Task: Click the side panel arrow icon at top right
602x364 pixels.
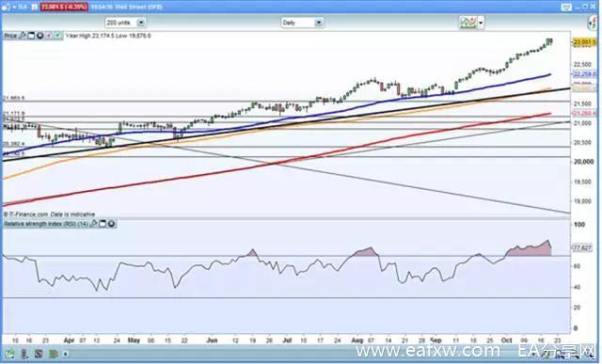Action: point(592,23)
